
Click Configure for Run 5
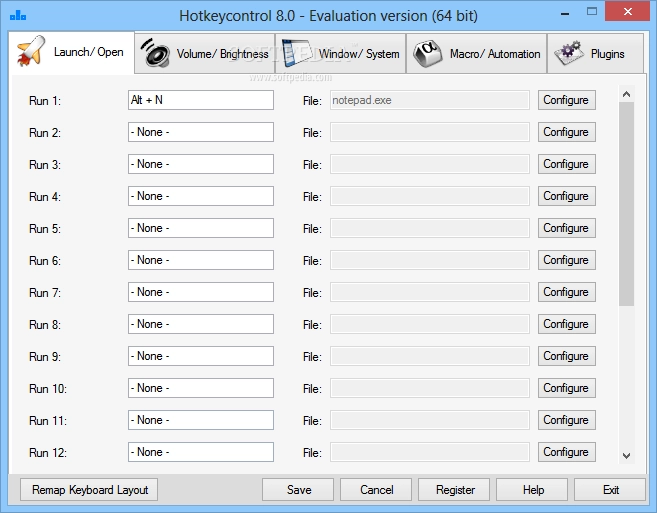[566, 228]
